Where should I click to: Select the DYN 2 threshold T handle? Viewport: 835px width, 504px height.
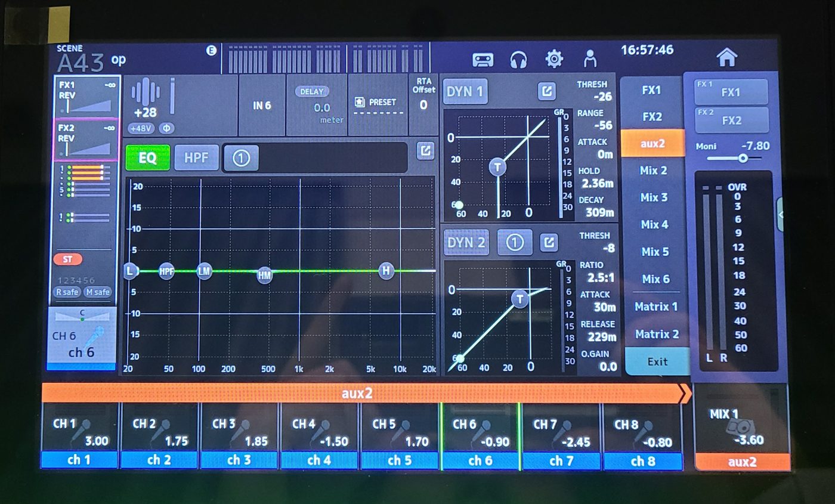click(x=521, y=299)
